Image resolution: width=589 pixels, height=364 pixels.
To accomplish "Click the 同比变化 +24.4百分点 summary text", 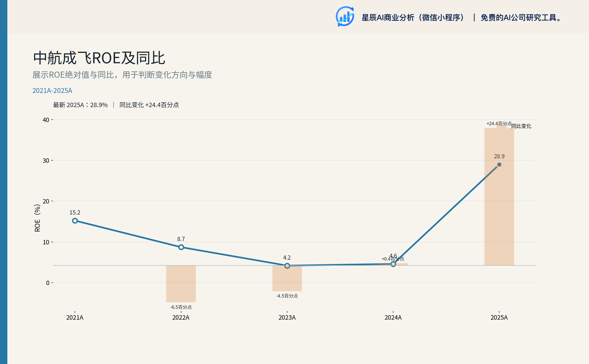I will click(149, 105).
